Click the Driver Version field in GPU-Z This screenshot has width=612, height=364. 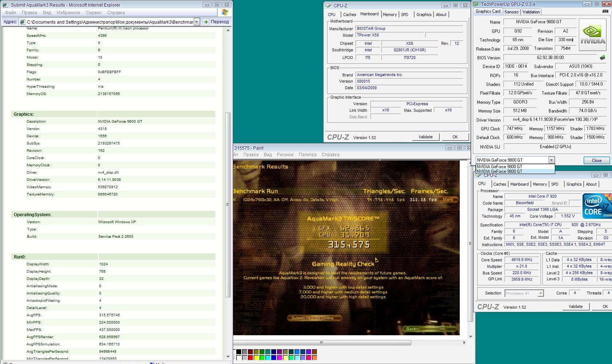[x=556, y=119]
